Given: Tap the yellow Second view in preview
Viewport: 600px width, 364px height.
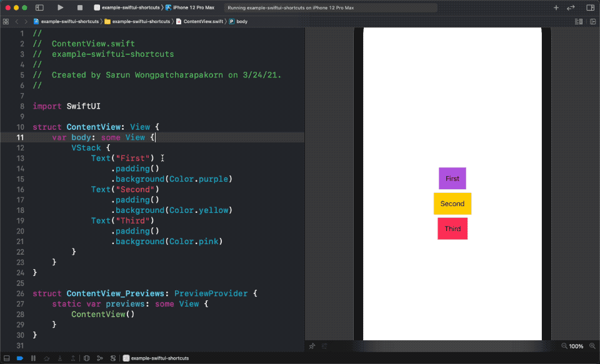Looking at the screenshot, I should pos(452,204).
